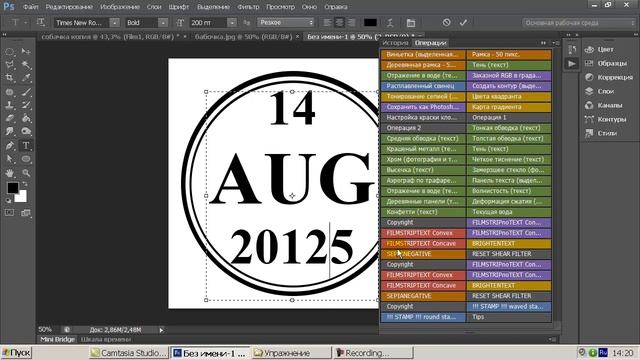Image resolution: width=640 pixels, height=360 pixels.
Task: Select the Eraser tool
Action: click(9, 118)
